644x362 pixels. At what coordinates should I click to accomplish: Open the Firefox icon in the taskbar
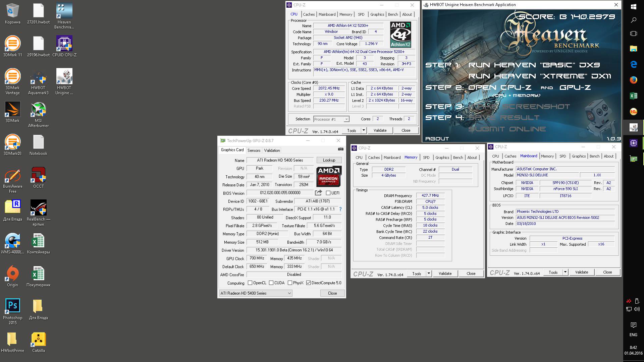(633, 80)
